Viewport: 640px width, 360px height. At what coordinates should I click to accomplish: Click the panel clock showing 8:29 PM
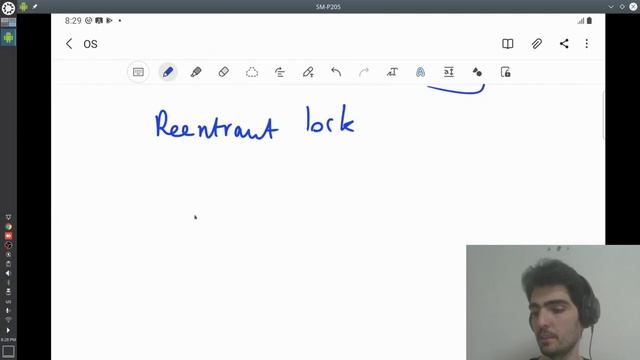pyautogui.click(x=8, y=340)
